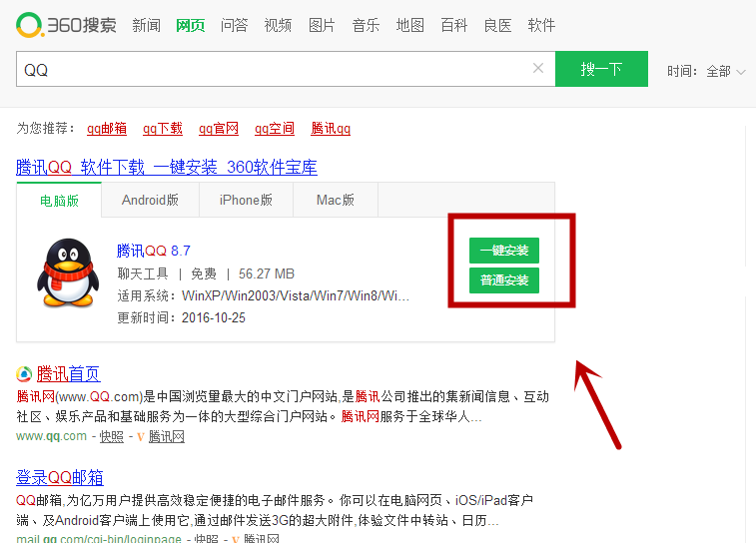Open 地图 search
This screenshot has width=756, height=543.
coord(409,25)
